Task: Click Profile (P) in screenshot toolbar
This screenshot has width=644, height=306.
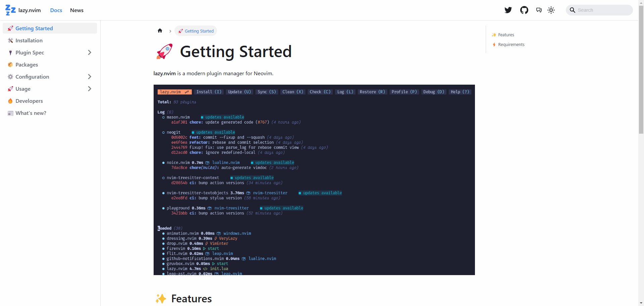Action: pyautogui.click(x=404, y=92)
